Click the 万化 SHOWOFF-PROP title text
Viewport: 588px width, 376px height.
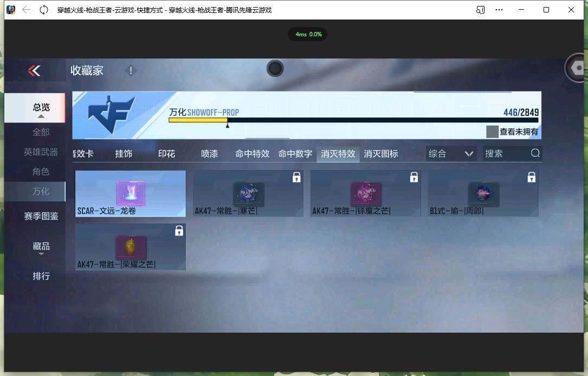[204, 112]
